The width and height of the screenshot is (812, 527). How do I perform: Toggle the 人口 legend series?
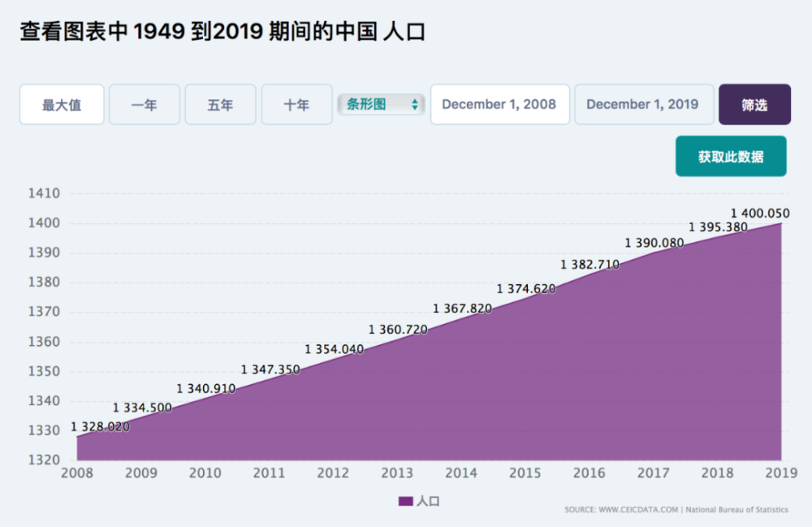(419, 501)
